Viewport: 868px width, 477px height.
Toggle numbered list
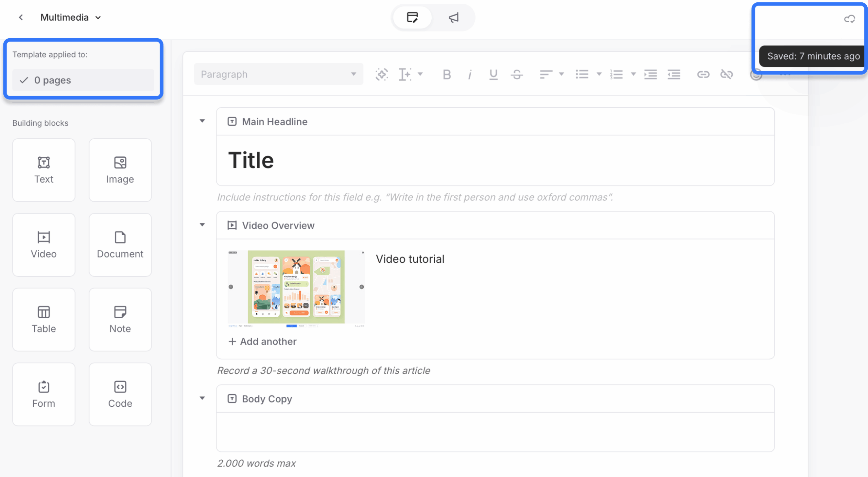coord(616,74)
